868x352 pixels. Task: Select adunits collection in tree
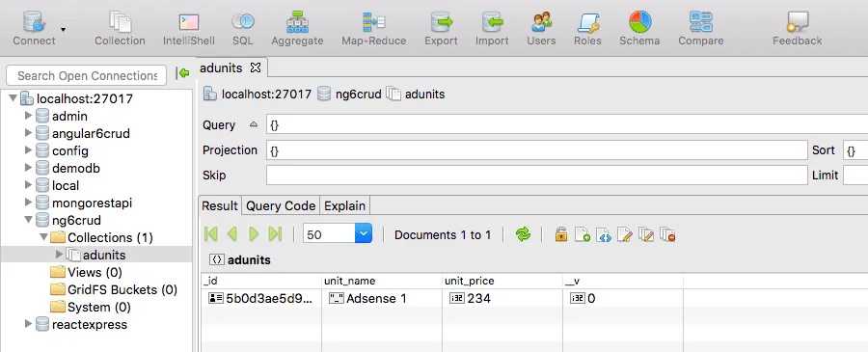point(104,256)
